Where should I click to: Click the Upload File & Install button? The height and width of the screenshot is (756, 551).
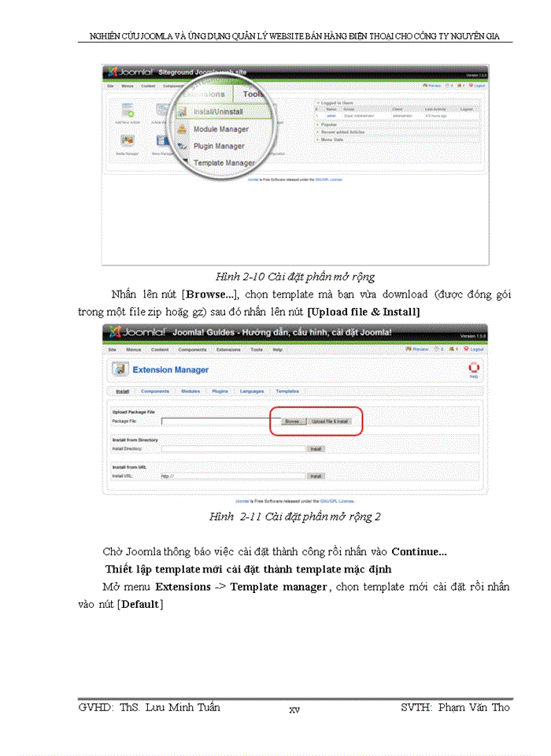point(330,421)
